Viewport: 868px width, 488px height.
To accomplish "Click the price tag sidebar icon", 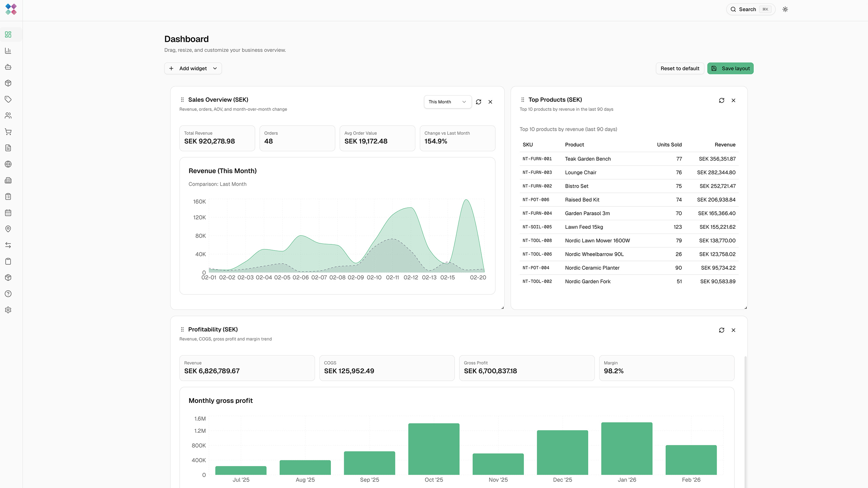I will (x=8, y=99).
